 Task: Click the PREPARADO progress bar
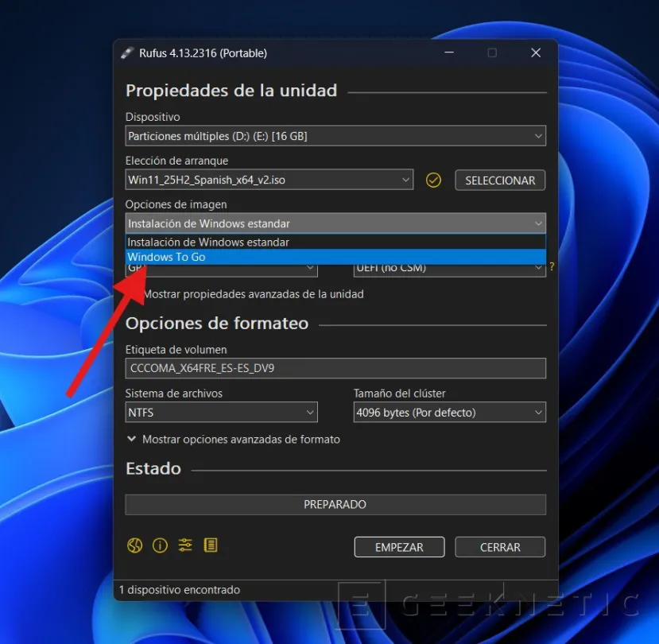click(335, 504)
